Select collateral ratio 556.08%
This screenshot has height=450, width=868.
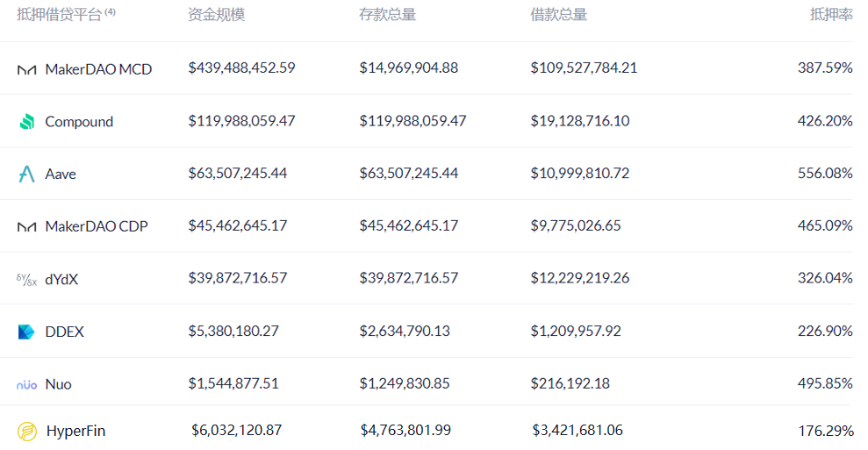click(825, 174)
